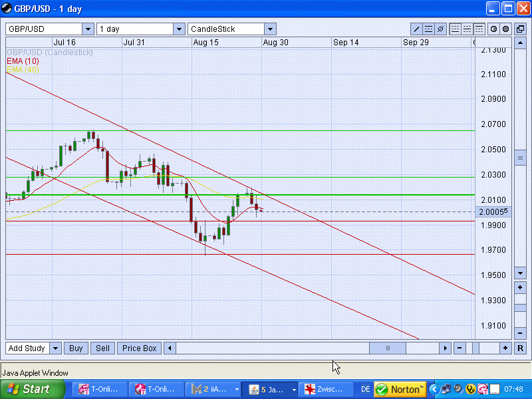
Task: Click vertical zoom minus button
Action: click(520, 333)
